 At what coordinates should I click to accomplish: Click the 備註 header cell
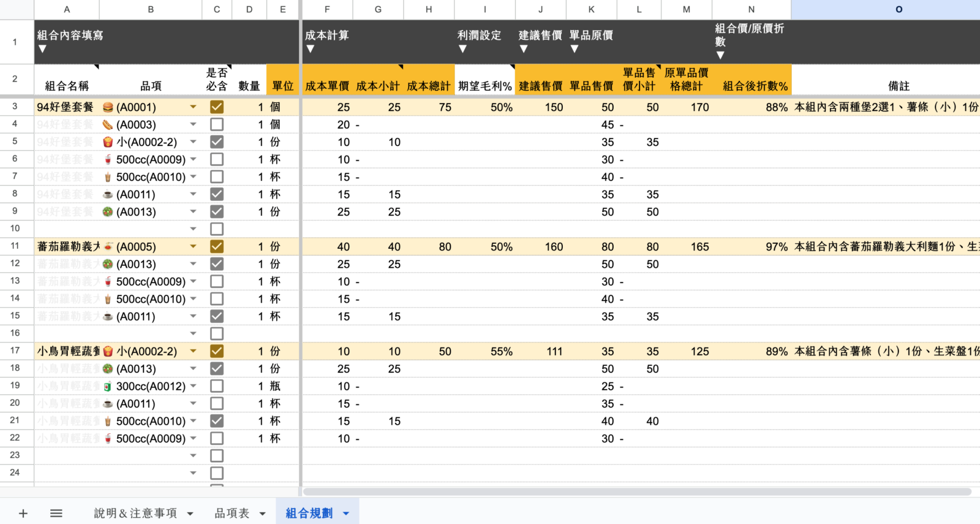point(886,80)
